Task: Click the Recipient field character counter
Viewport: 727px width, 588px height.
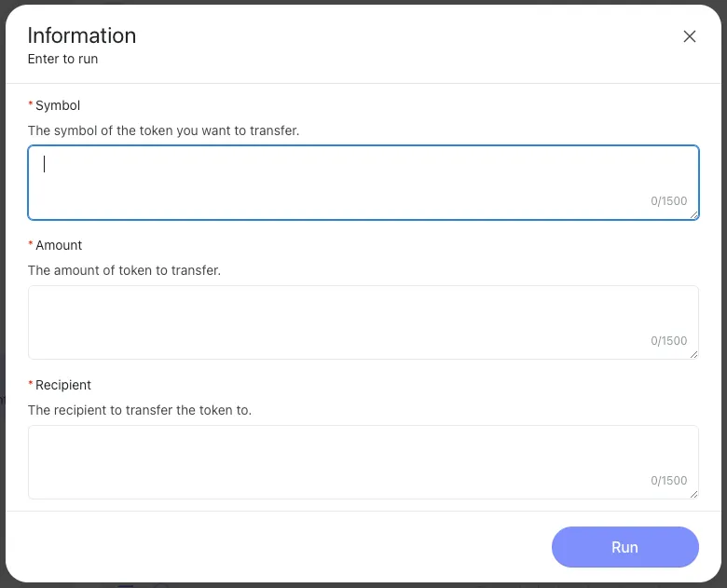Action: pos(668,481)
